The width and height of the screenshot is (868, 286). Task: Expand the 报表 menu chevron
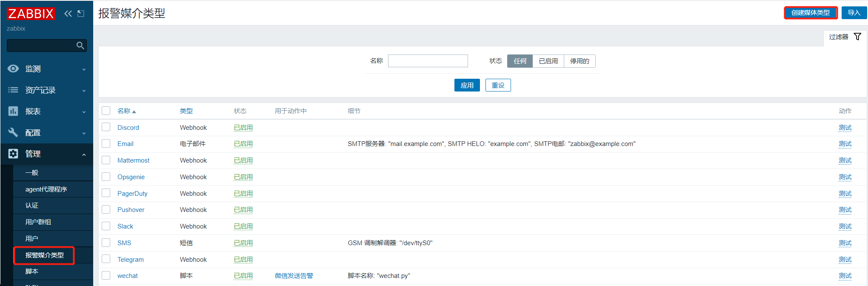(84, 112)
